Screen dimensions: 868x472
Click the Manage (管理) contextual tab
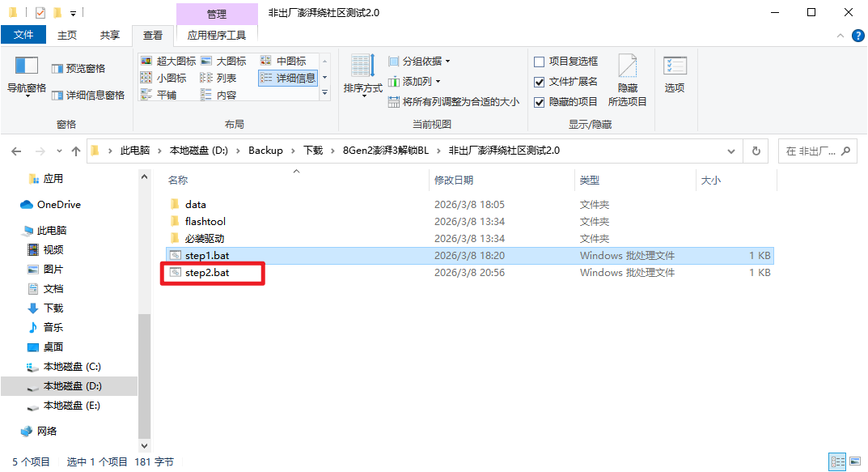[x=217, y=14]
